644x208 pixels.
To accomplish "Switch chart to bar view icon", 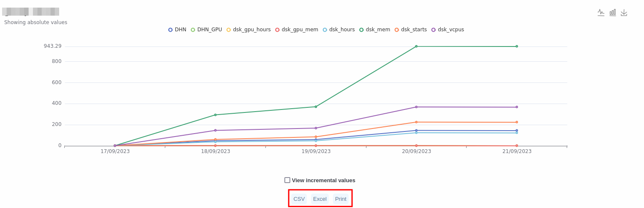I will click(x=612, y=13).
